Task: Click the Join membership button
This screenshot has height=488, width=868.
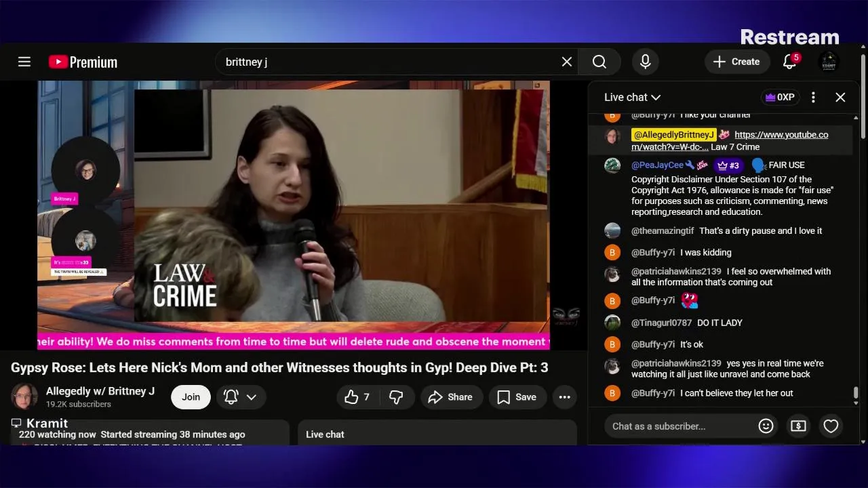Action: click(191, 397)
